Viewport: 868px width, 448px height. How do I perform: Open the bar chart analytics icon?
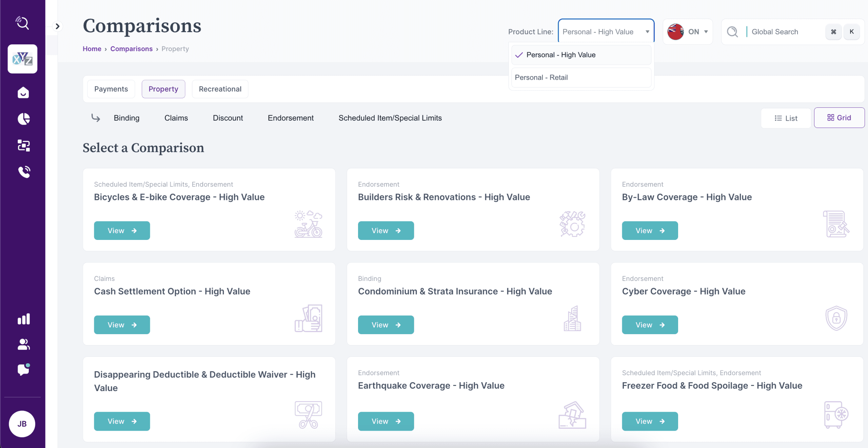[x=23, y=319]
